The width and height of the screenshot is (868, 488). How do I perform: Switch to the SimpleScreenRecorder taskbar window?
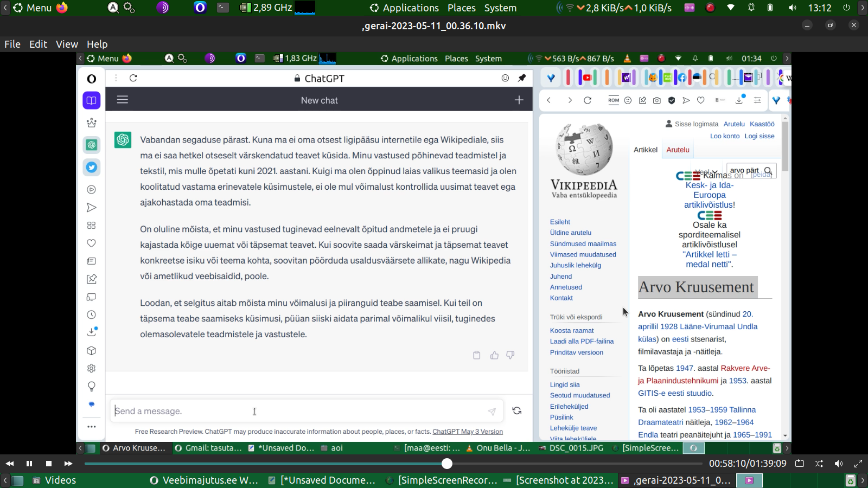(x=442, y=480)
